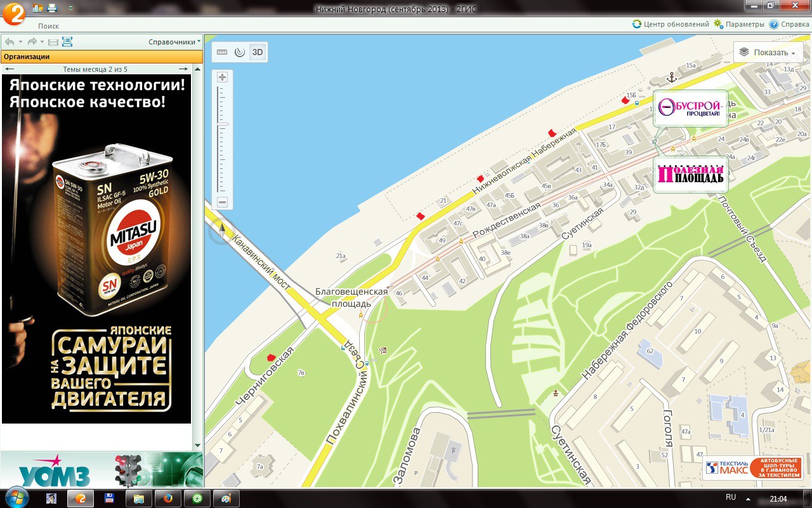Open the cartoon character app in taskbar
Image resolution: width=812 pixels, height=508 pixels.
[53, 498]
